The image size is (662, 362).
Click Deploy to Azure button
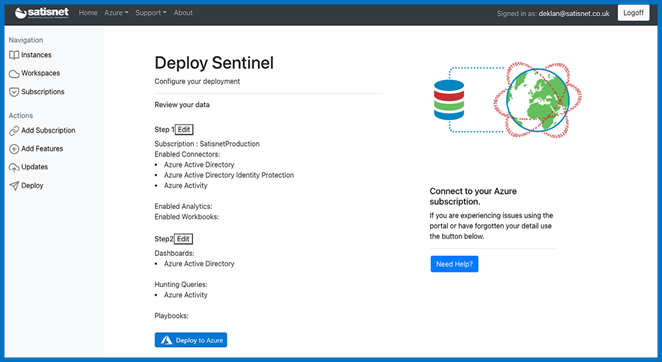point(191,340)
